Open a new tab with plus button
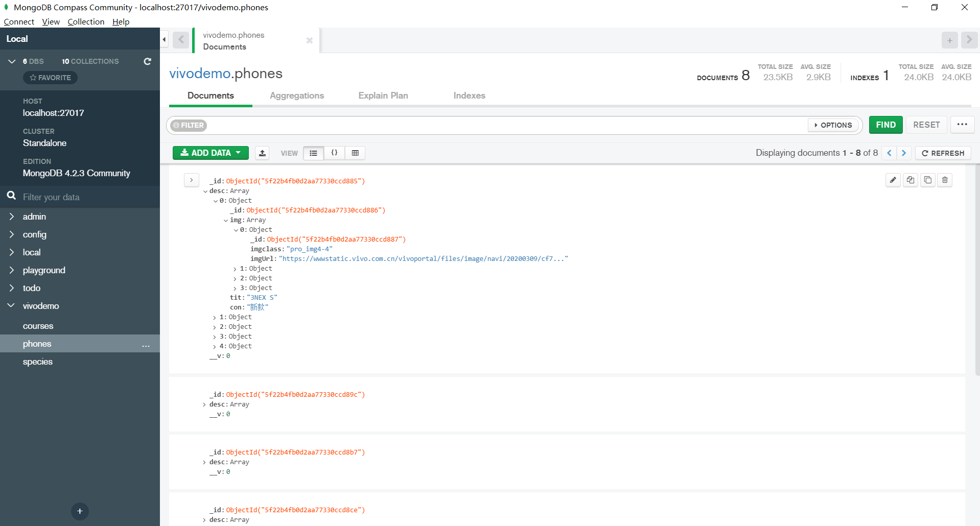 click(x=950, y=40)
